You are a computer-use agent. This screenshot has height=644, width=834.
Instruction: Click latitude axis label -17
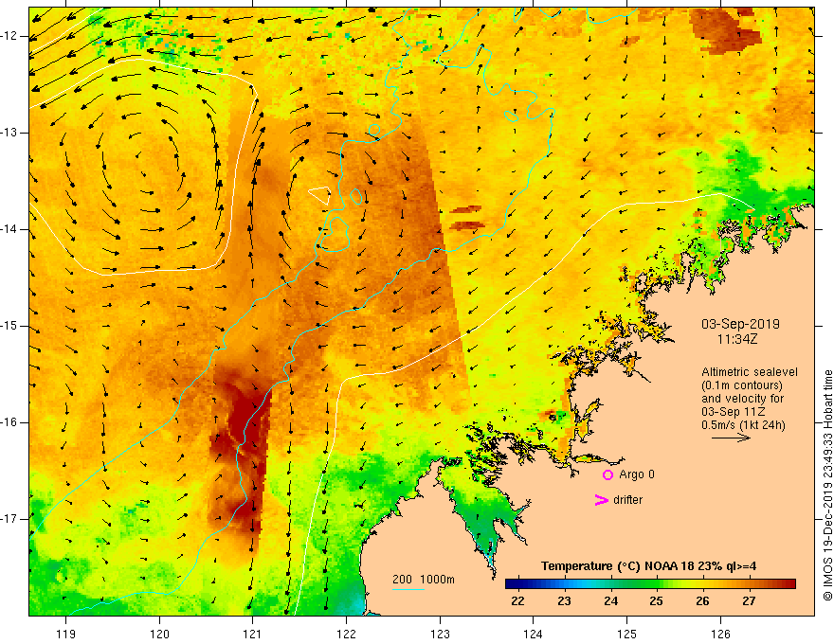click(9, 519)
